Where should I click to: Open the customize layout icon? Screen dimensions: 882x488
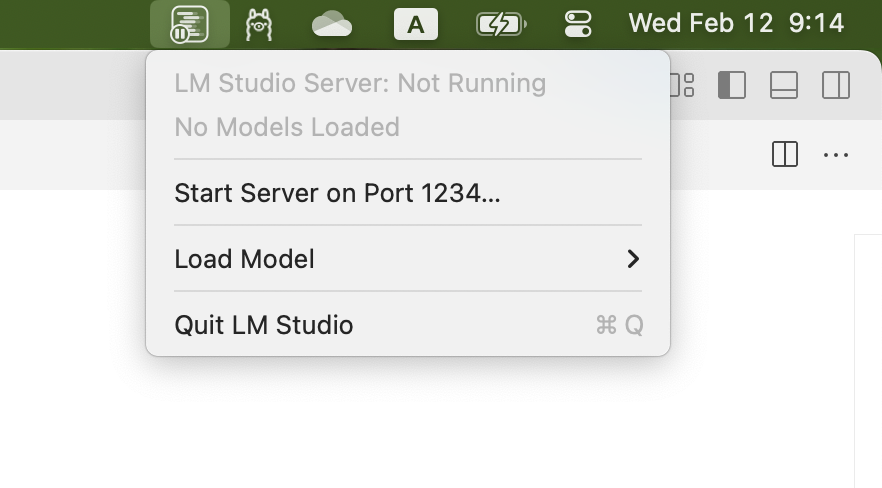coord(682,85)
